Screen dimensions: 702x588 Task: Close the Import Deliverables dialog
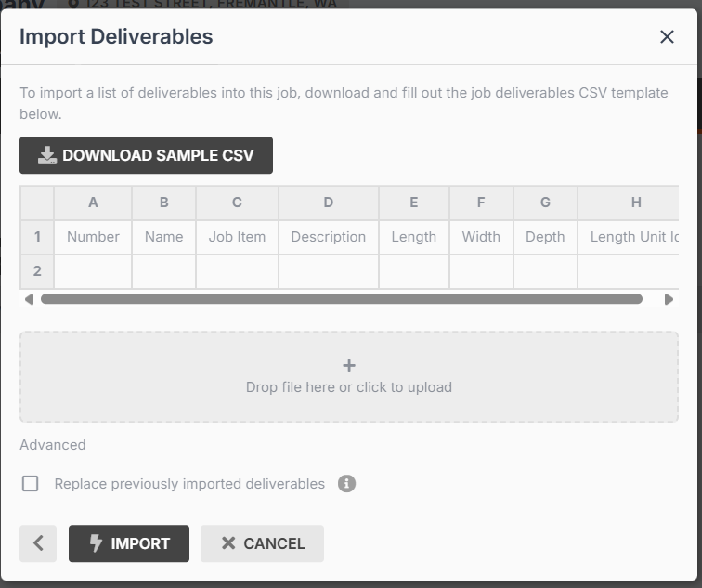click(x=667, y=37)
